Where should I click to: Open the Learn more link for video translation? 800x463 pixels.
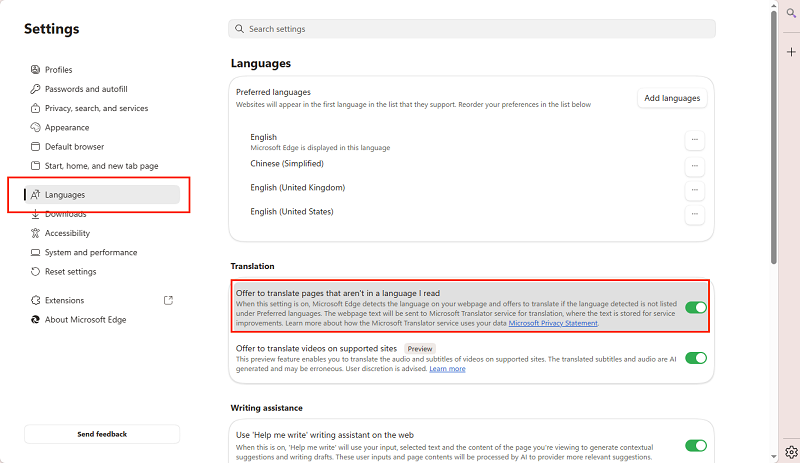pos(447,369)
